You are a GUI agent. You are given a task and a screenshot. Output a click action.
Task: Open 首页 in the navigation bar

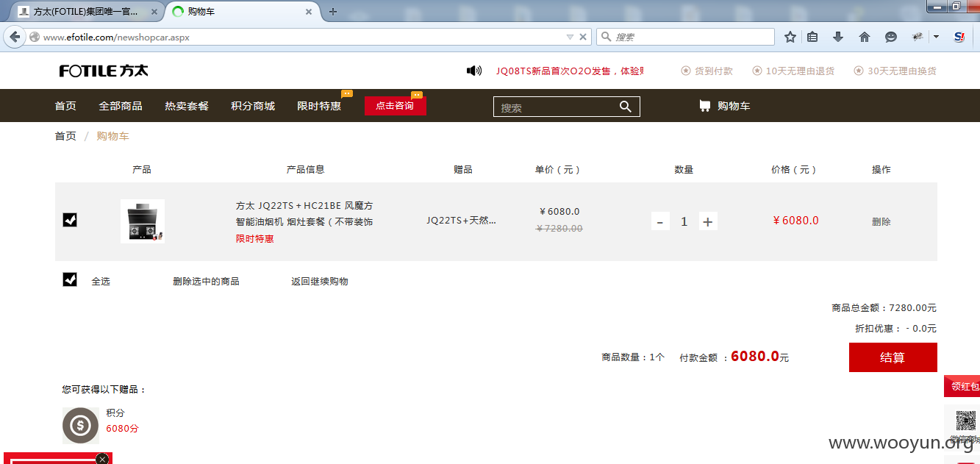(x=65, y=106)
